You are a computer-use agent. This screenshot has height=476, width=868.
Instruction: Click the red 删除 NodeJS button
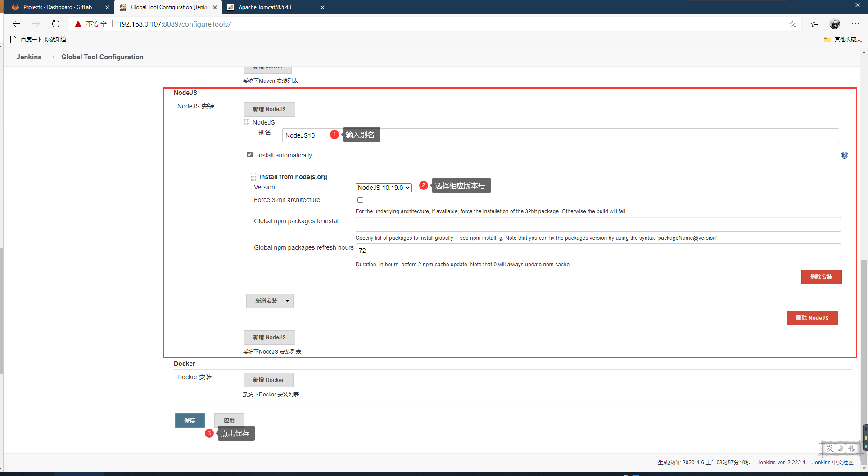(812, 318)
